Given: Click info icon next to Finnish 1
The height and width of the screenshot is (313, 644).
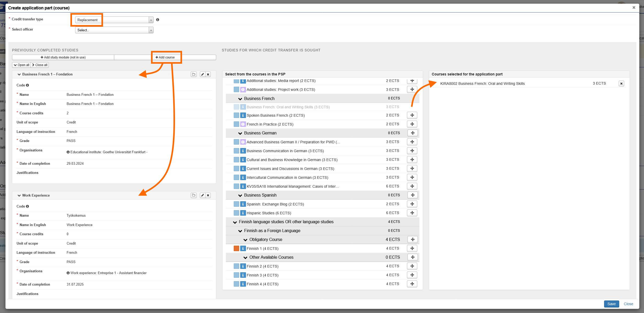Looking at the screenshot, I should [x=243, y=249].
